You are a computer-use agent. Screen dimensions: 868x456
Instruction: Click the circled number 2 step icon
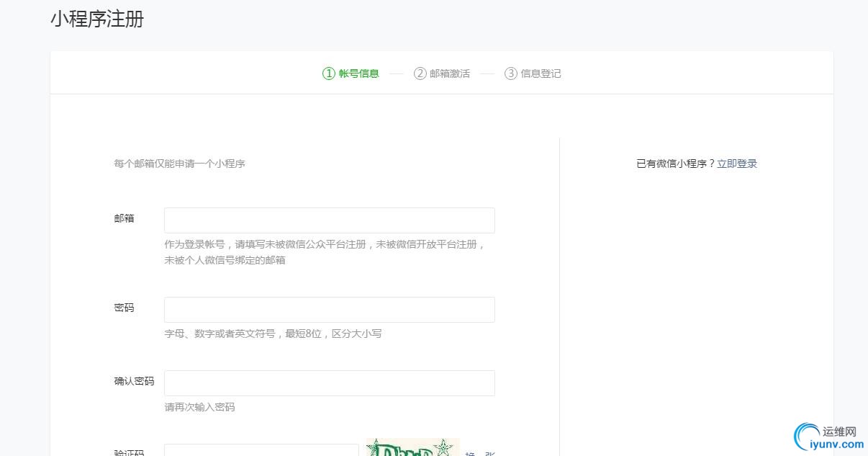(x=420, y=73)
